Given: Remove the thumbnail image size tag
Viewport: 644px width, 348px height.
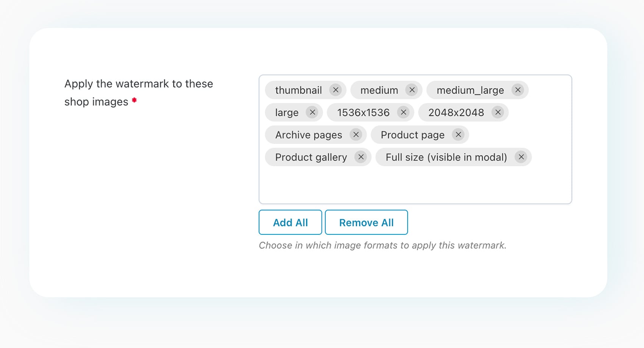Looking at the screenshot, I should [335, 90].
